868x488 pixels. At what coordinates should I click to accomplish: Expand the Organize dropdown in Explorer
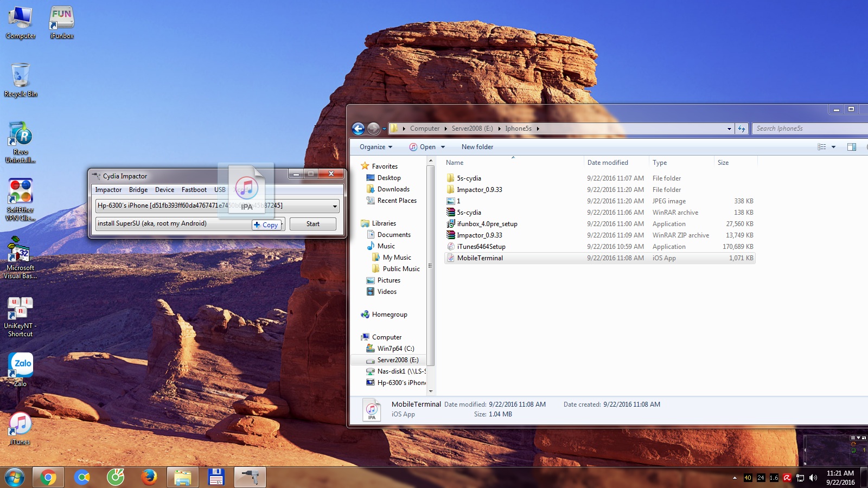374,146
